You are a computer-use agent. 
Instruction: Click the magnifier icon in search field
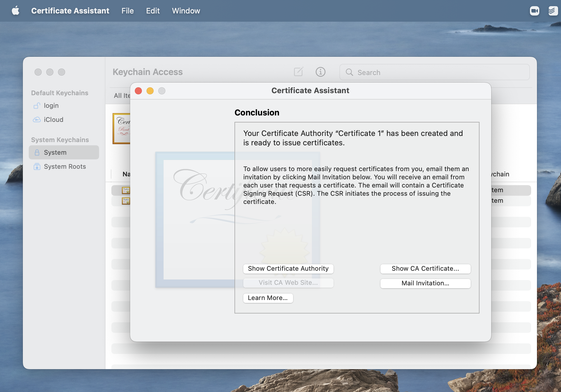pyautogui.click(x=349, y=72)
